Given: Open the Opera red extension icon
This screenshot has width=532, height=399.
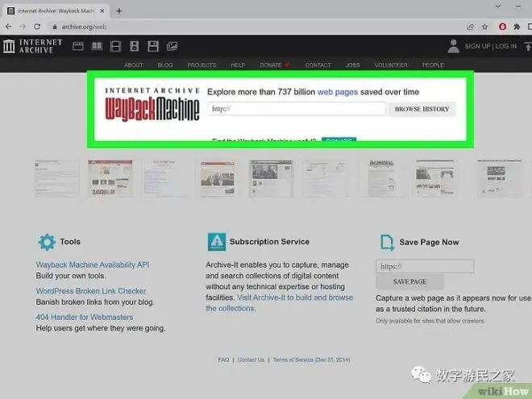Looking at the screenshot, I should tap(502, 27).
